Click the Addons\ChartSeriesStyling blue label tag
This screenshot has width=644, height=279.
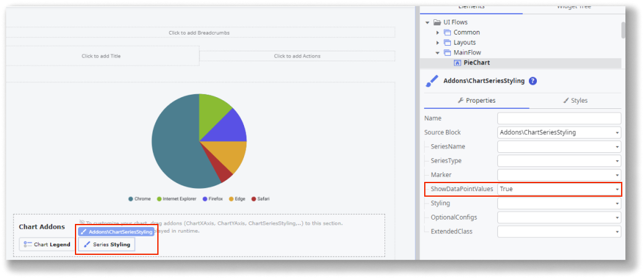[x=116, y=232]
